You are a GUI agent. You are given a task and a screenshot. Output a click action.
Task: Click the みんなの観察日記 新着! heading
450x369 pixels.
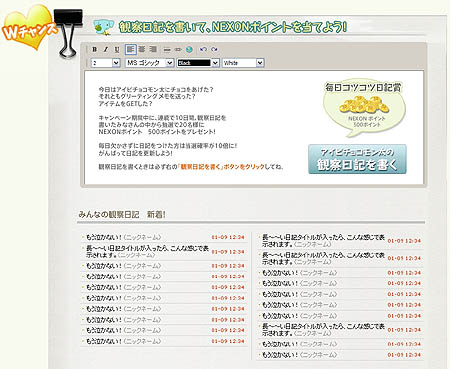[122, 214]
